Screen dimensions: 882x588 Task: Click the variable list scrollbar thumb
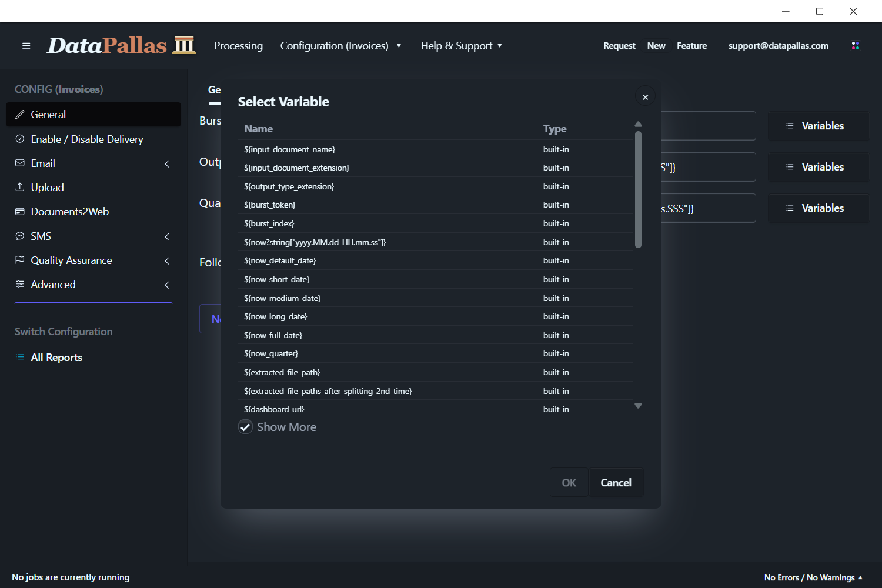click(638, 189)
